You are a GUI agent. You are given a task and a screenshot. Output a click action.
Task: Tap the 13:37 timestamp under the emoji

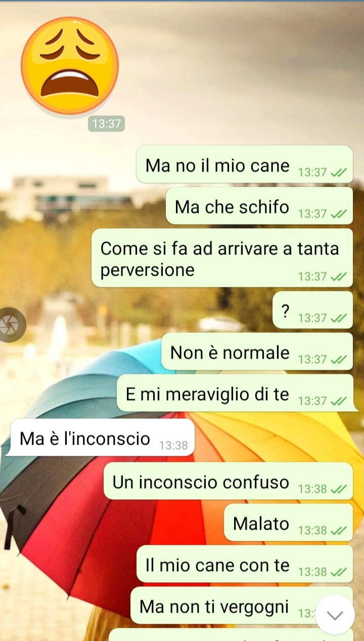tap(106, 123)
